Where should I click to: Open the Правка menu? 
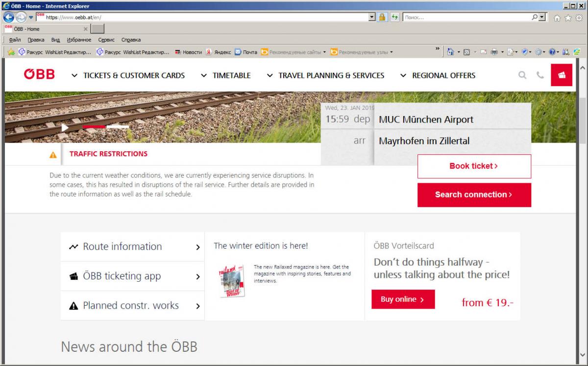[36, 40]
